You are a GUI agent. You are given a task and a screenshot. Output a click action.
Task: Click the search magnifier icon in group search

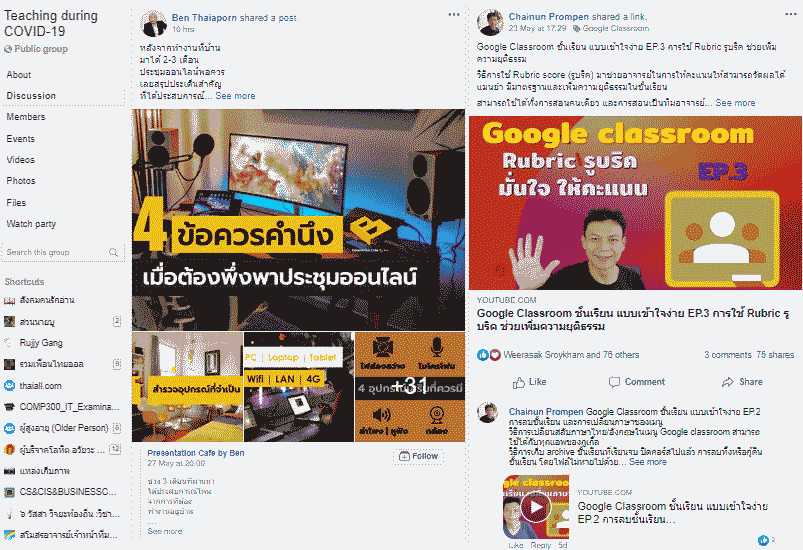point(113,252)
